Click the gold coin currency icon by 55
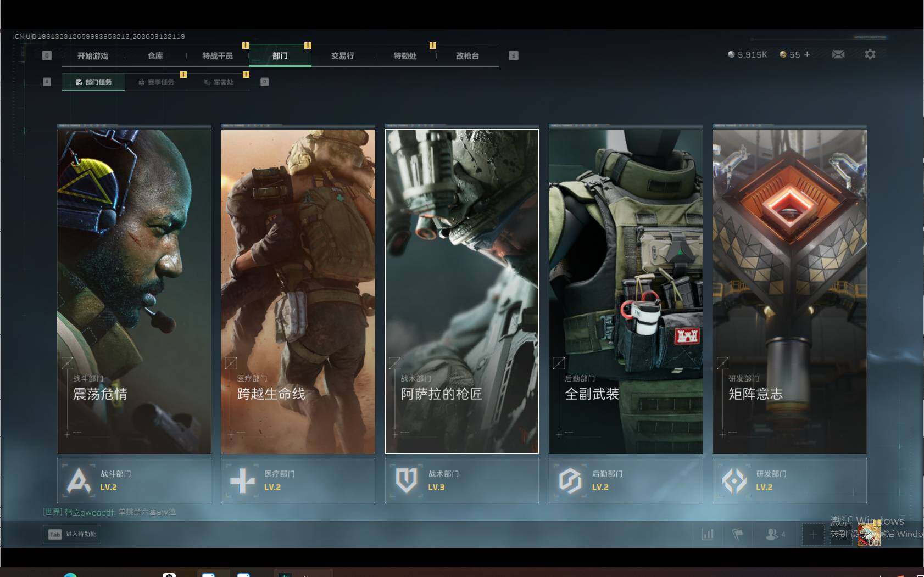 tap(783, 54)
